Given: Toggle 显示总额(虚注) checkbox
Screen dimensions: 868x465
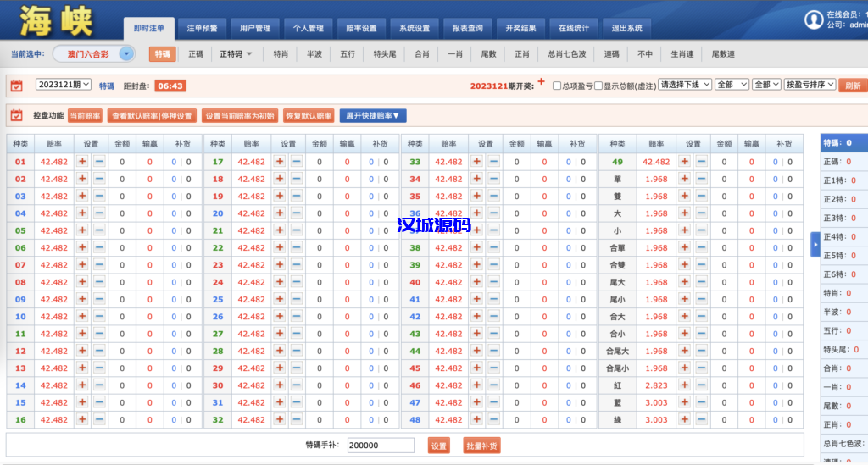Looking at the screenshot, I should [x=598, y=86].
